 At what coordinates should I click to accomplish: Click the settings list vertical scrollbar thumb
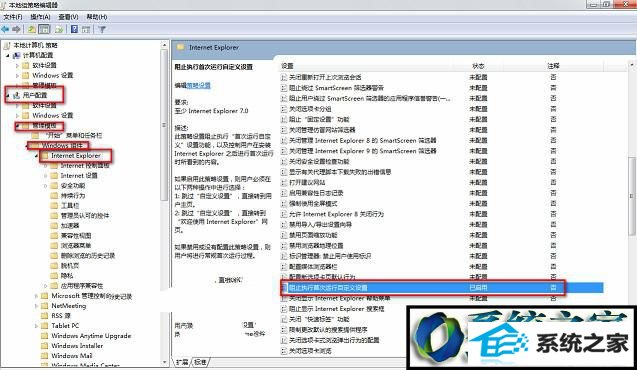[633, 197]
